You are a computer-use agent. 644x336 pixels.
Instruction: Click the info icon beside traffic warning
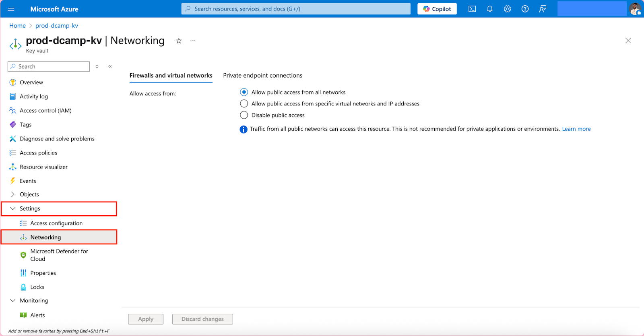pyautogui.click(x=244, y=129)
